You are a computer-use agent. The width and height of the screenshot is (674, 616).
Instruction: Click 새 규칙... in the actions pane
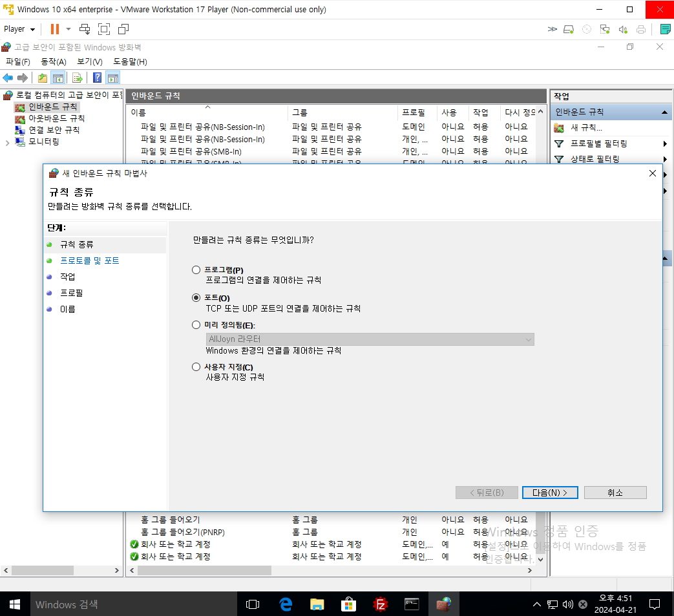click(x=586, y=128)
